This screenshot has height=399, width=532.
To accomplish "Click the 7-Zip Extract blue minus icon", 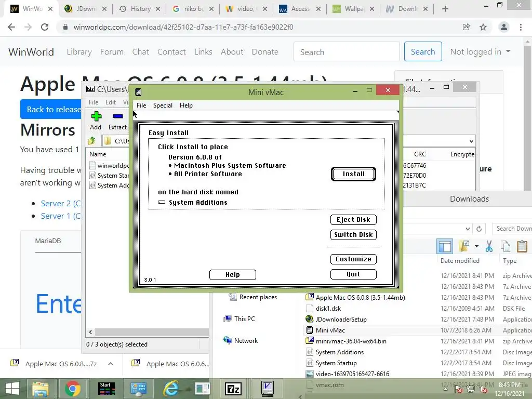I will (118, 116).
